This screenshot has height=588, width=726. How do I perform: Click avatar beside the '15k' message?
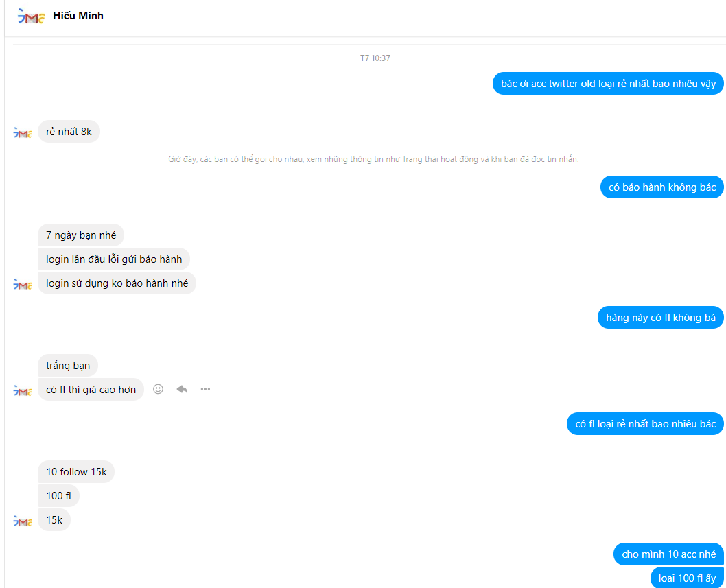[23, 521]
